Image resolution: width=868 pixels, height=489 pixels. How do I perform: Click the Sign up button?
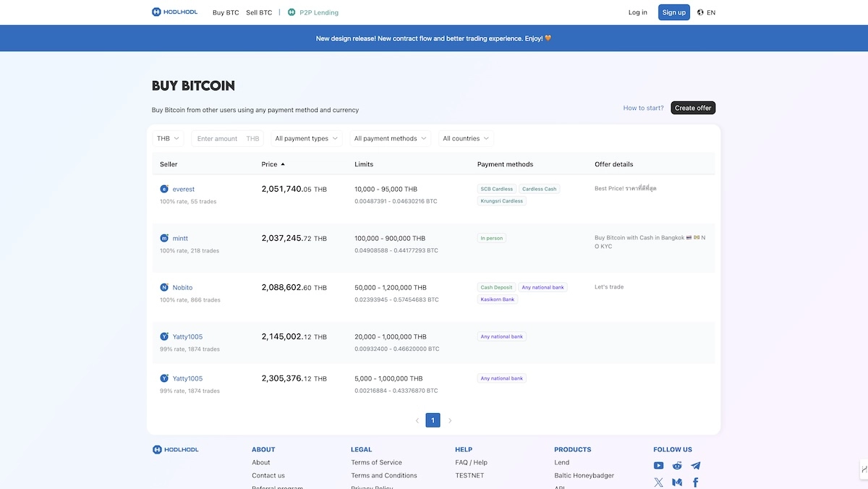(x=674, y=12)
